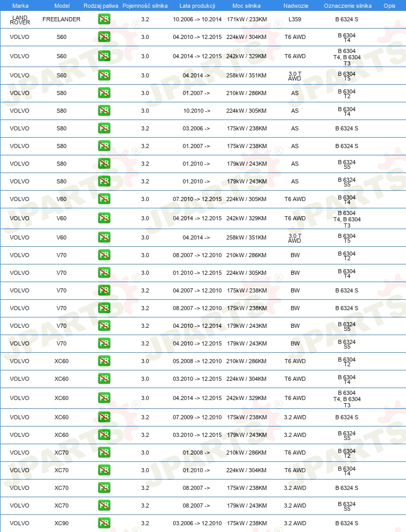
Task: Click the 'Oznaczenie silnika' column header
Action: click(x=348, y=6)
